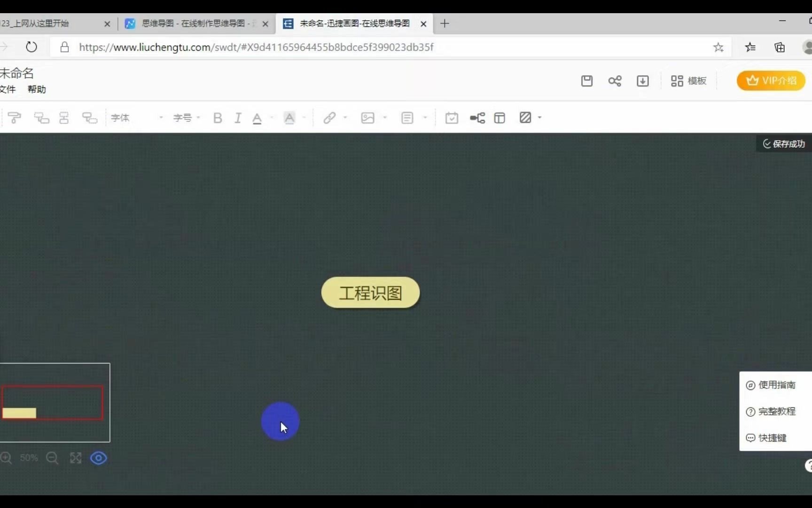
Task: Click the round help question icon
Action: 808,466
